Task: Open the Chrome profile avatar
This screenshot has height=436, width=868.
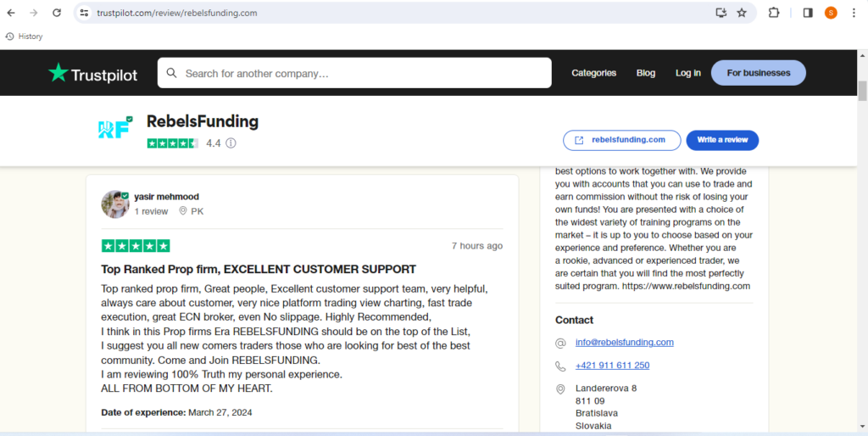Action: 831,13
